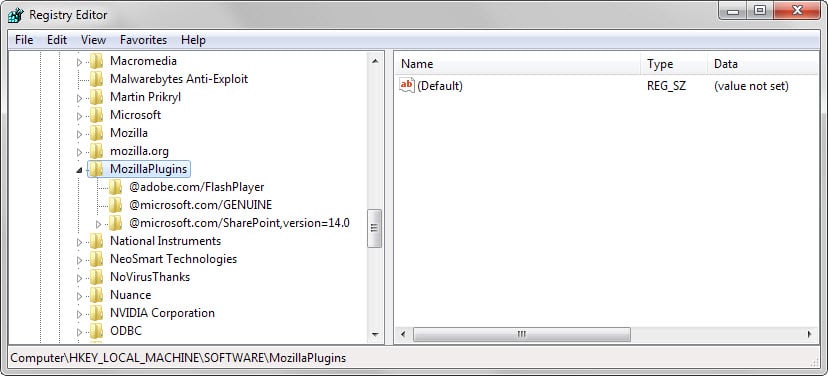Viewport: 828px width, 376px height.
Task: Click the Data column header
Action: pos(763,64)
